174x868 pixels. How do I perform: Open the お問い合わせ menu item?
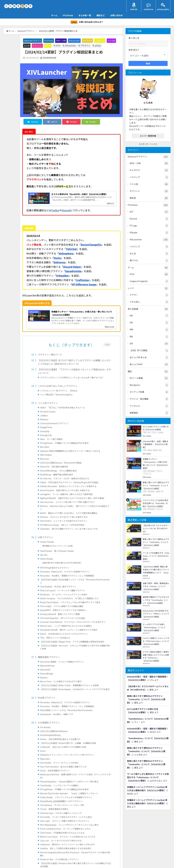117,15
